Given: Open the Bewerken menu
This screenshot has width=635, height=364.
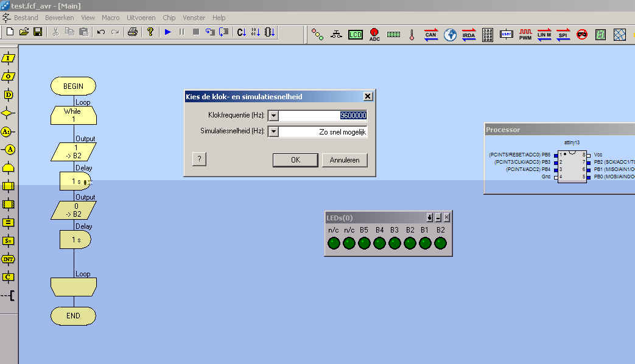Looking at the screenshot, I should click(60, 18).
